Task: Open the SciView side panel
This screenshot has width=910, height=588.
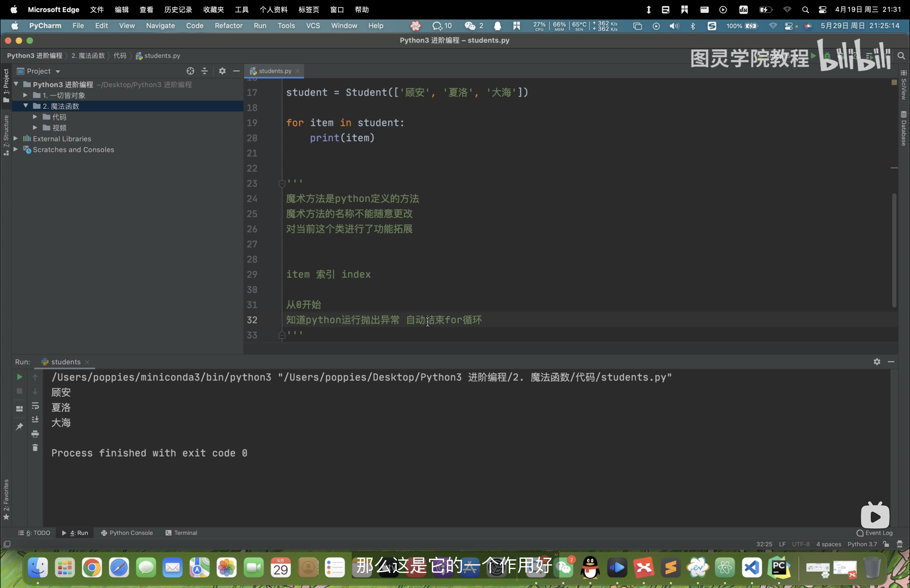Action: [x=903, y=85]
